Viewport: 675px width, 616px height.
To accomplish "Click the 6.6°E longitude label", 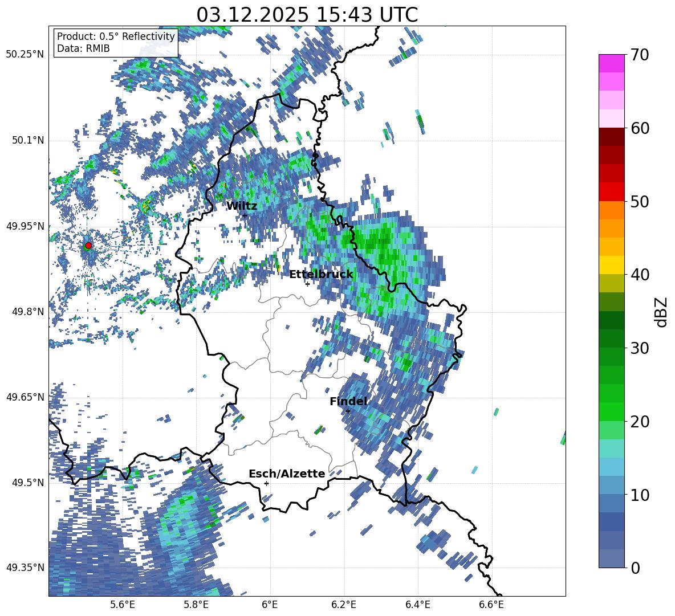I will click(x=491, y=605).
